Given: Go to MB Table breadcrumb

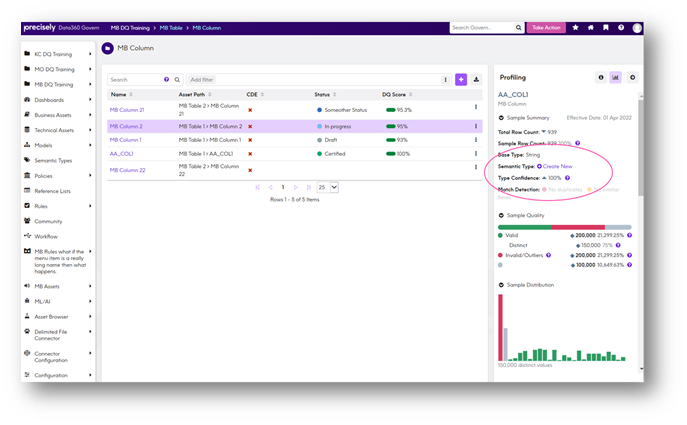Looking at the screenshot, I should pos(171,28).
